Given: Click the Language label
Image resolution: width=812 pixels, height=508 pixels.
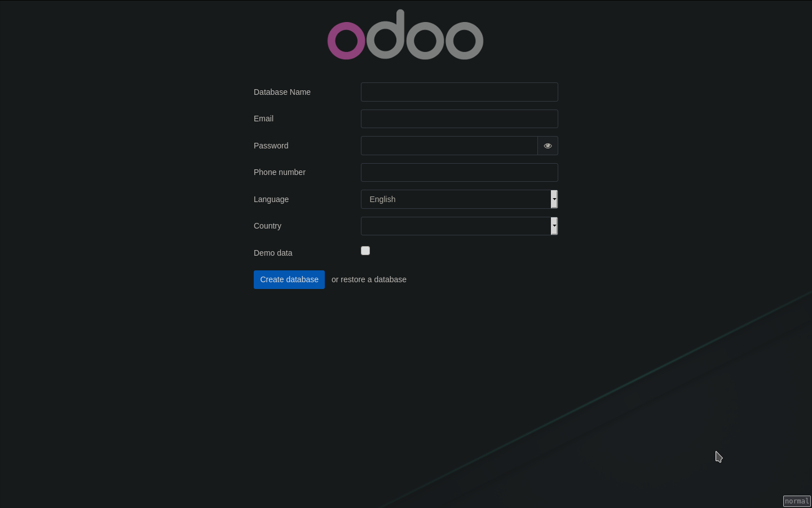Looking at the screenshot, I should 271,199.
